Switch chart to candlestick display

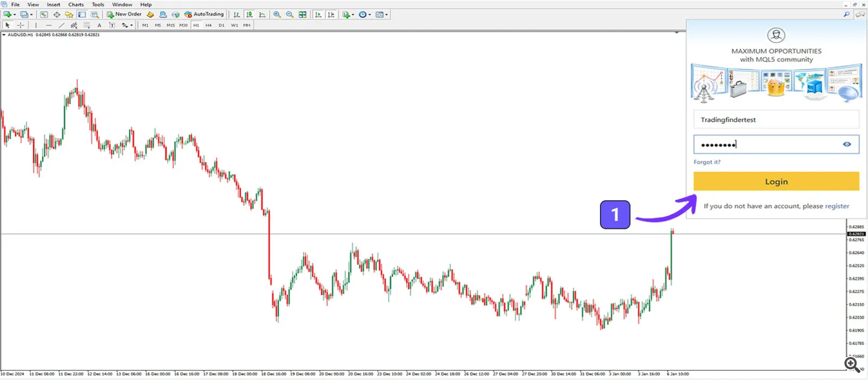(x=249, y=14)
